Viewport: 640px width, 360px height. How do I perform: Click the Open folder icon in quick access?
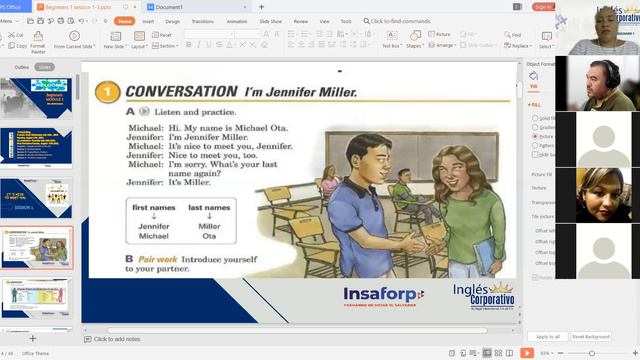(x=30, y=21)
